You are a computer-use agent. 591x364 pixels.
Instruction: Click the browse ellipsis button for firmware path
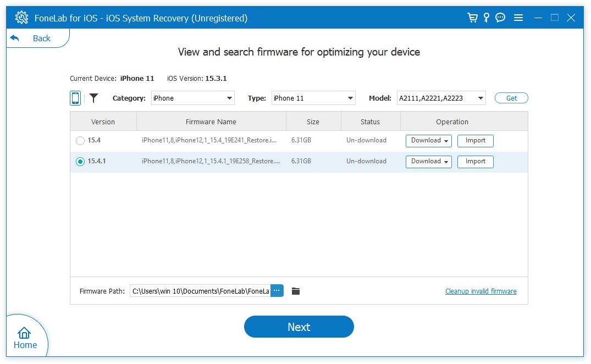click(x=277, y=290)
